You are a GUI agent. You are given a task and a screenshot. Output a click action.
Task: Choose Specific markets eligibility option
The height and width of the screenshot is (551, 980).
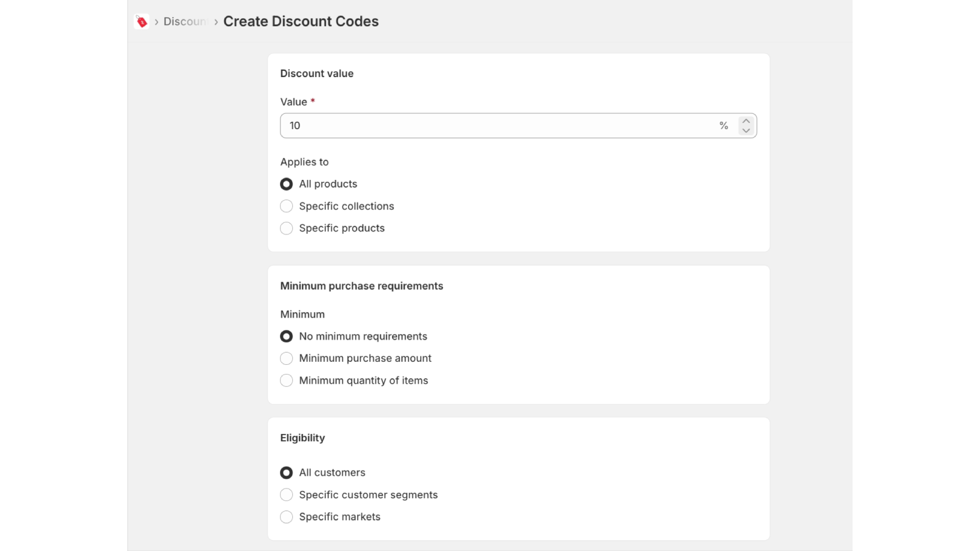point(286,517)
